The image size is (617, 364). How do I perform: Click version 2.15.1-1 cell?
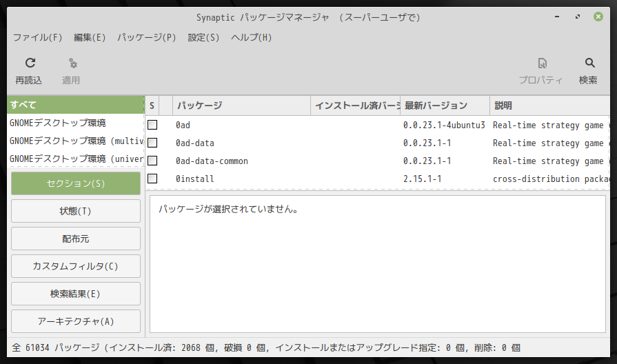(x=422, y=179)
